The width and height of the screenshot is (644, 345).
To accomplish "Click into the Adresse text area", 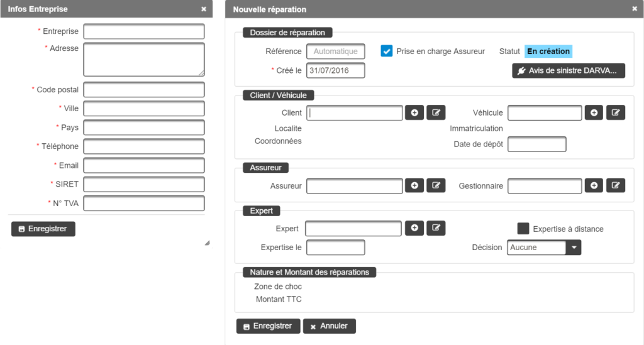I will [144, 60].
